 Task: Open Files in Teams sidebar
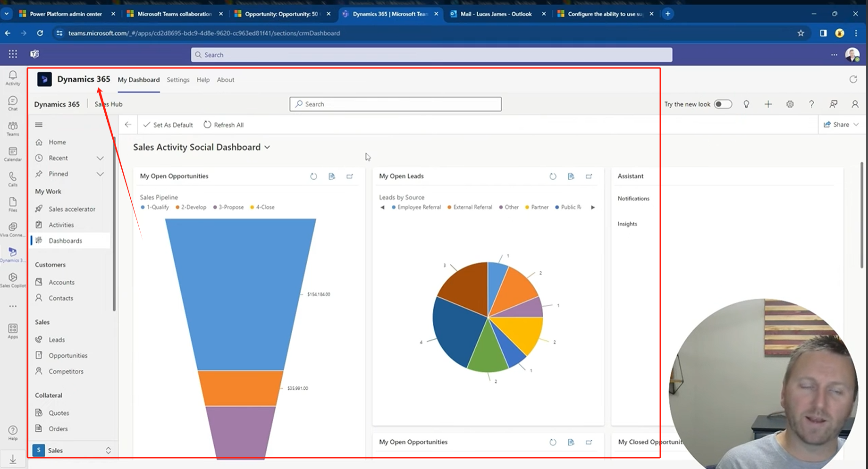(x=13, y=204)
